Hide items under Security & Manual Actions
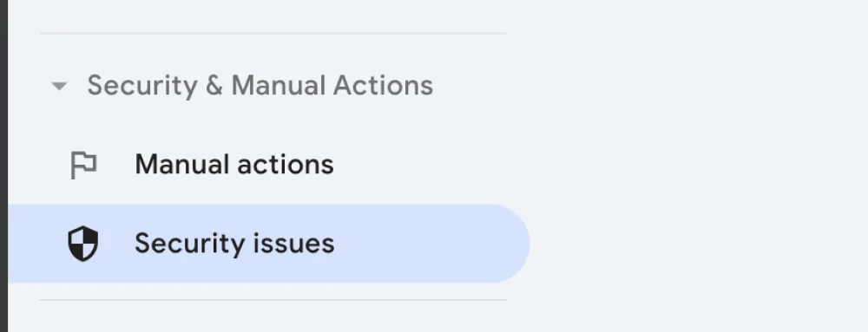The height and width of the screenshot is (332, 868). click(59, 86)
